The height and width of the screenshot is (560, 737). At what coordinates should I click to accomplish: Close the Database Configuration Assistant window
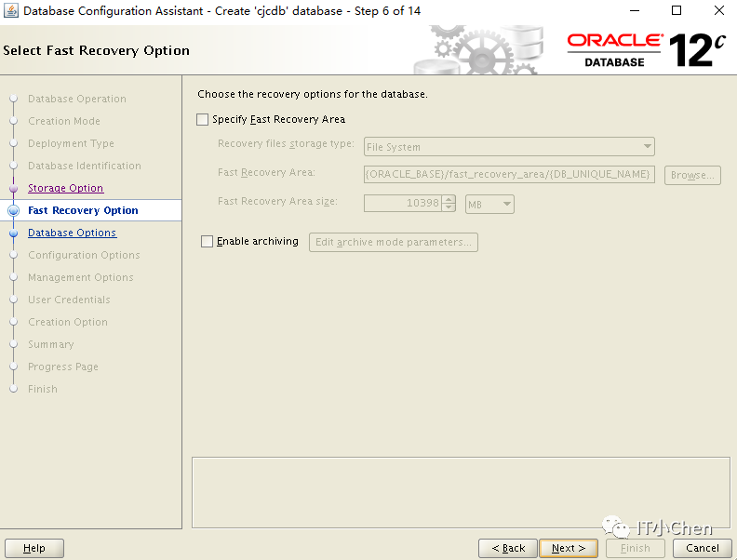tap(719, 10)
